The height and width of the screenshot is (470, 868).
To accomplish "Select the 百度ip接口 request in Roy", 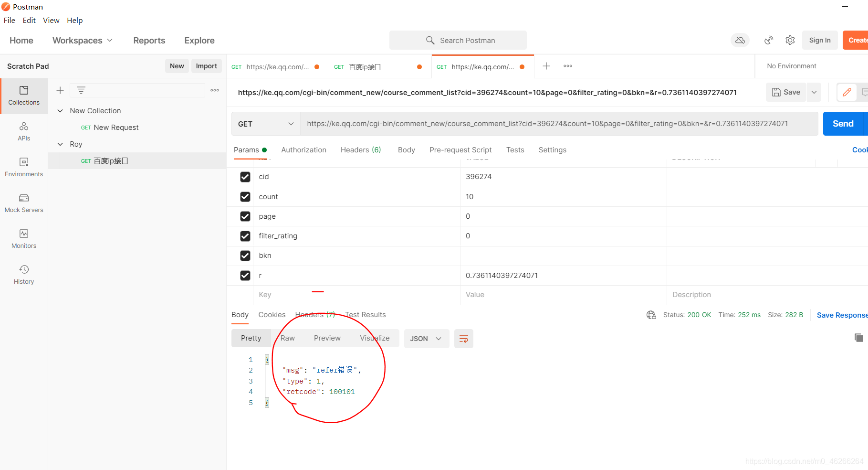I will (x=137, y=161).
